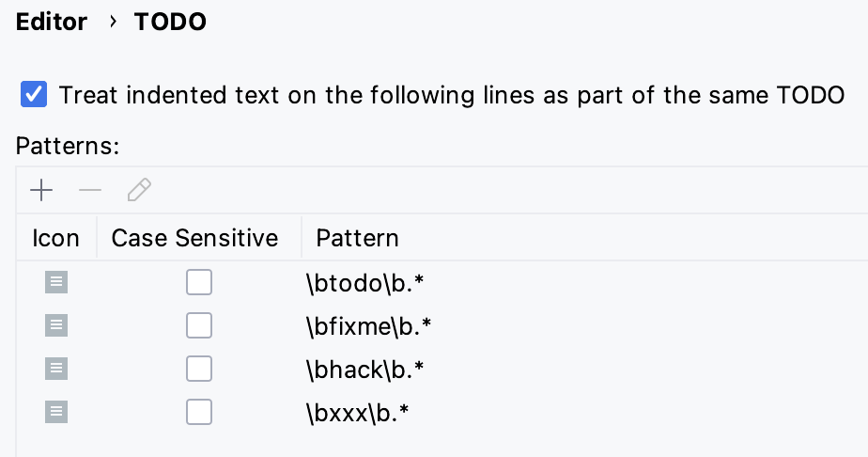The width and height of the screenshot is (868, 457).
Task: Click the Remove pattern minus icon
Action: (90, 191)
